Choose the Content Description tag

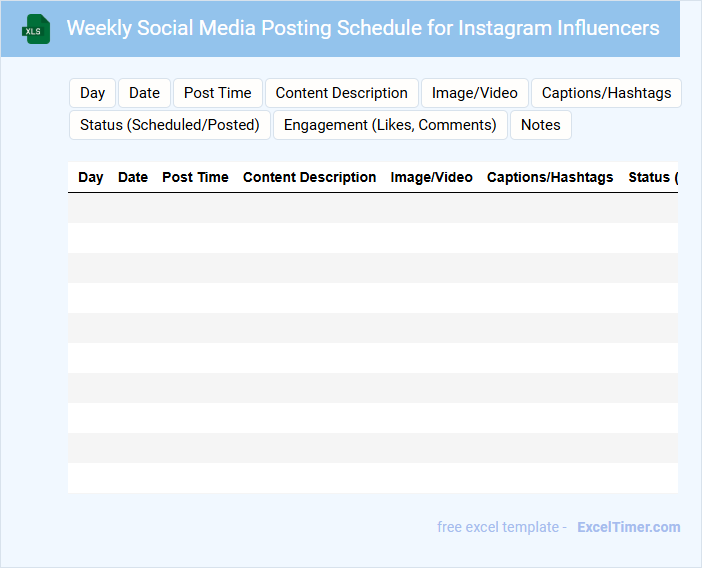[x=342, y=93]
